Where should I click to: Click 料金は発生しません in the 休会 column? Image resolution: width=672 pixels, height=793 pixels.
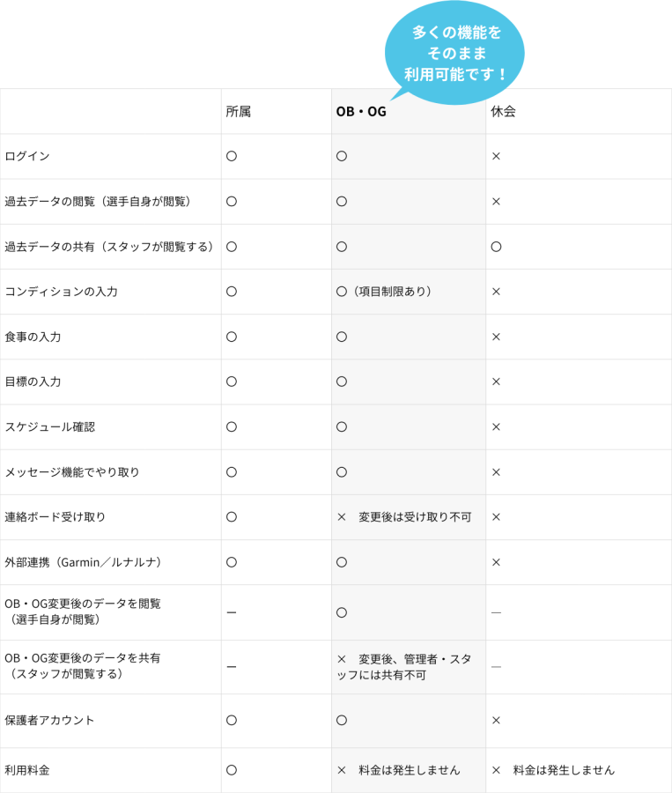click(564, 770)
